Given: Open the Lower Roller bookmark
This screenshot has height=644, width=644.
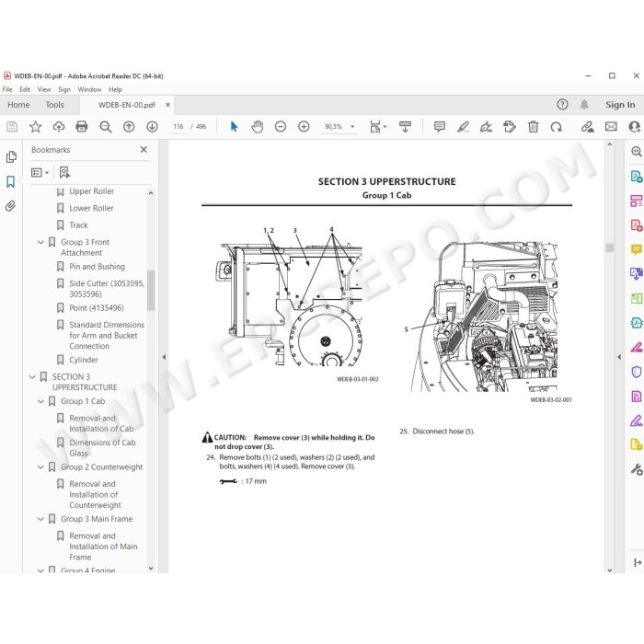Looking at the screenshot, I should click(x=91, y=208).
